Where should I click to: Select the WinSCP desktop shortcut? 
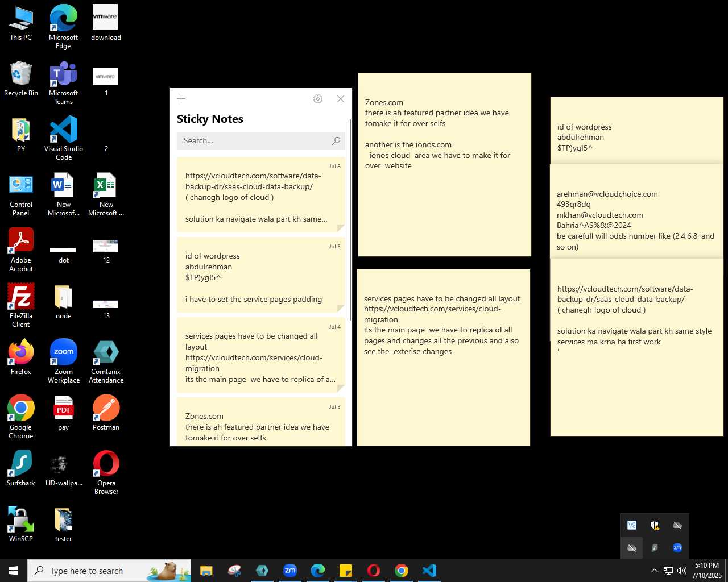coord(21,525)
